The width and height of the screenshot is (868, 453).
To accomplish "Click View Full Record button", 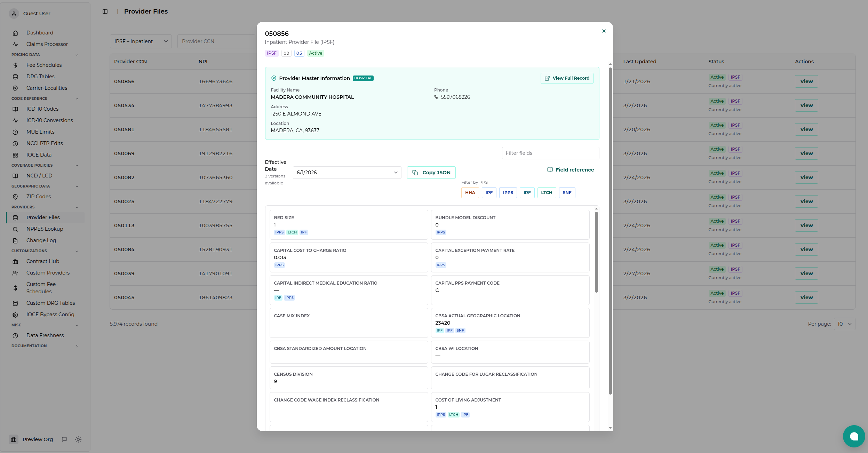I will pyautogui.click(x=567, y=78).
